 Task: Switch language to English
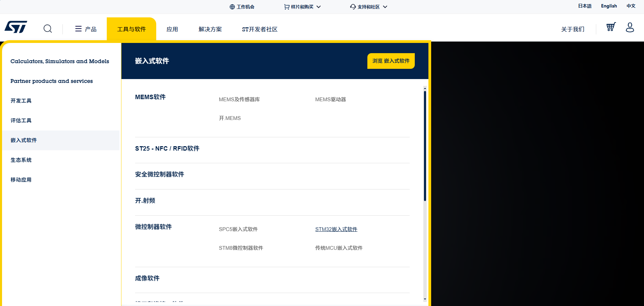609,6
